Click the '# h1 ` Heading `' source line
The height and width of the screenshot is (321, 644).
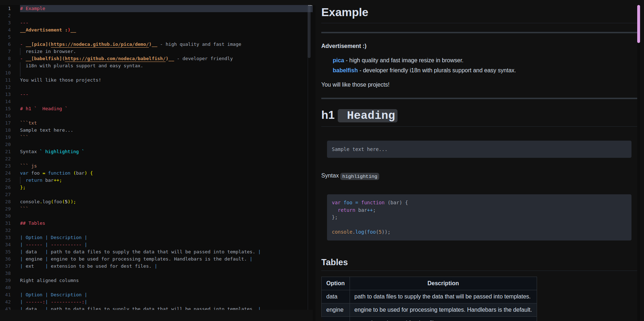pyautogui.click(x=44, y=109)
